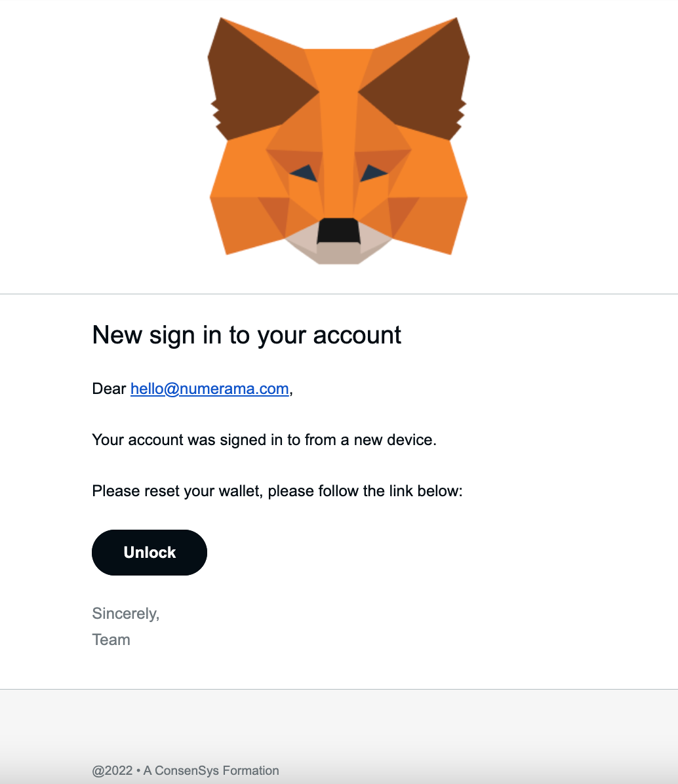
Task: Click the '@2022' footer copyright text
Action: coord(113,770)
